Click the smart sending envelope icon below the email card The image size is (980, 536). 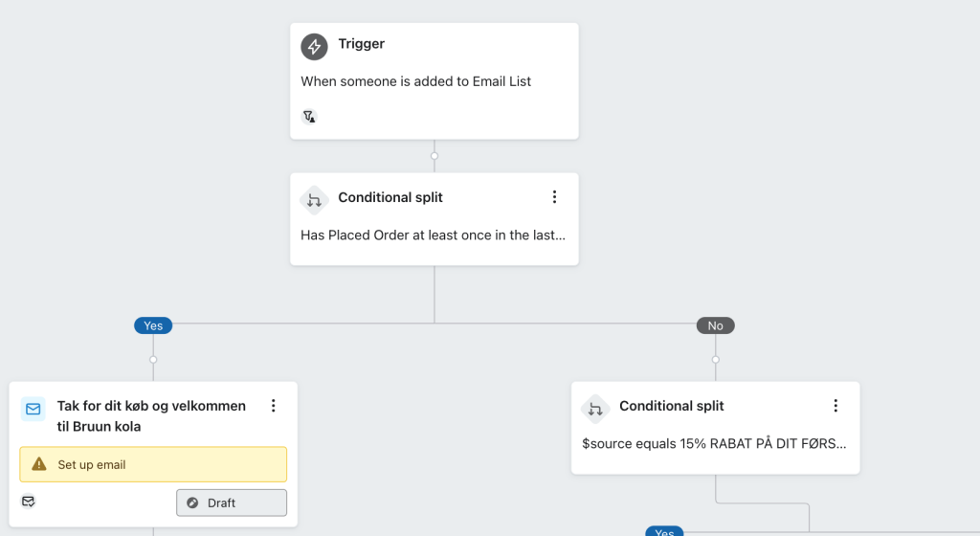tap(28, 501)
